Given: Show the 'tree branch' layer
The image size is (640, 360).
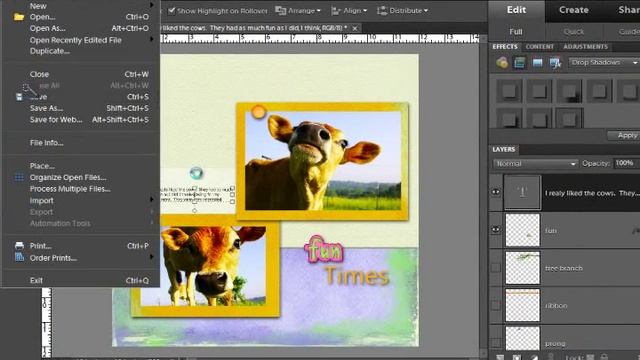Looking at the screenshot, I should [x=496, y=268].
